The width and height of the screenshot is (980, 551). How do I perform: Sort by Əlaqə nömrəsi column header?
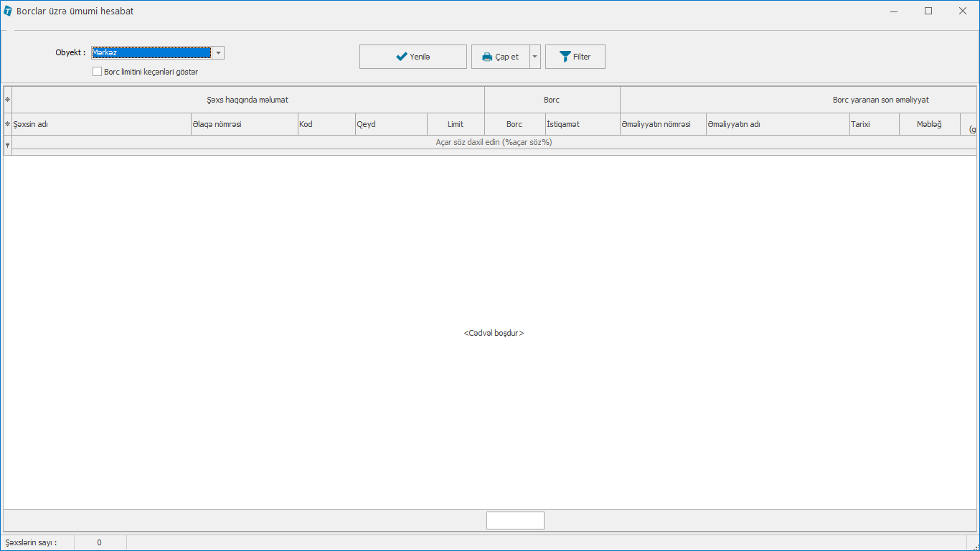coord(244,124)
